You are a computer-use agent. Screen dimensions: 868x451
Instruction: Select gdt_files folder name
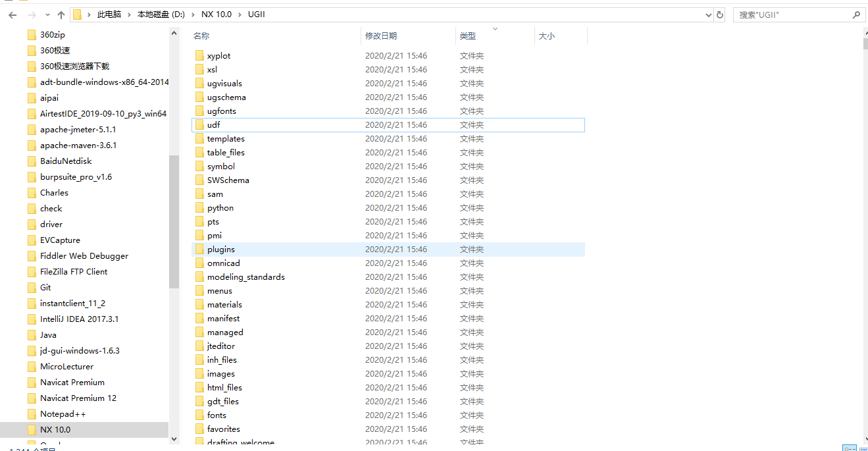pos(223,402)
